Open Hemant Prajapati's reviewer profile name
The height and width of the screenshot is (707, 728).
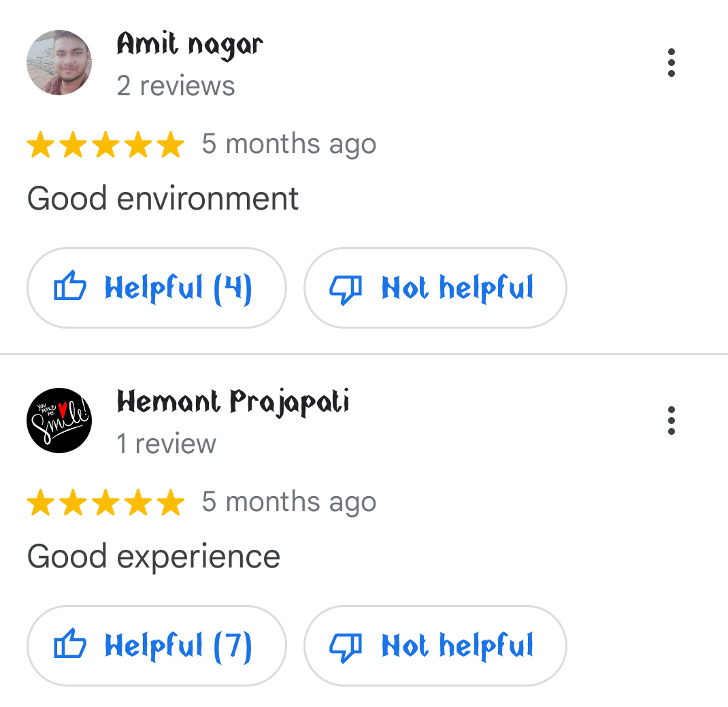point(233,403)
